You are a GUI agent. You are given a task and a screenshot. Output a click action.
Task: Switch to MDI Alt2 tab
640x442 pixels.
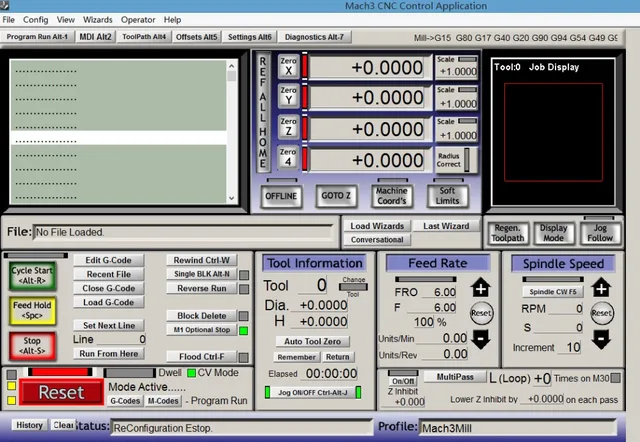click(x=96, y=37)
